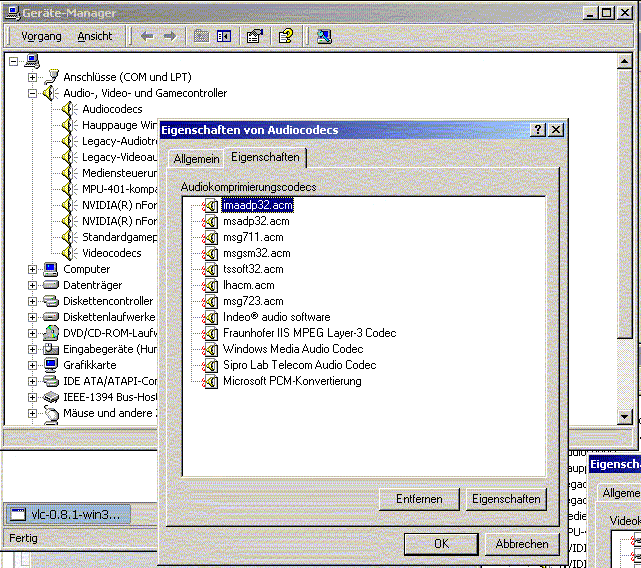Click the Help toolbar icon with question mark

pos(286,36)
